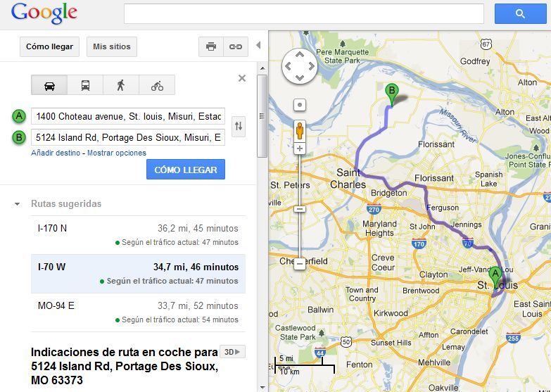This screenshot has width=551, height=392.
Task: Open the link sharing chain icon
Action: point(236,46)
